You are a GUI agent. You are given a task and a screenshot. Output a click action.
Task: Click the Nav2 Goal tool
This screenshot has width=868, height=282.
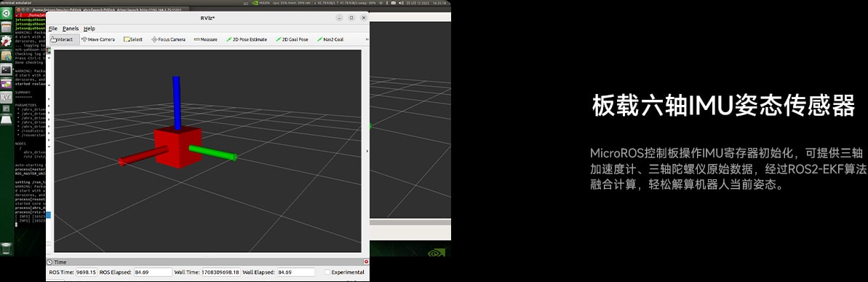[330, 39]
